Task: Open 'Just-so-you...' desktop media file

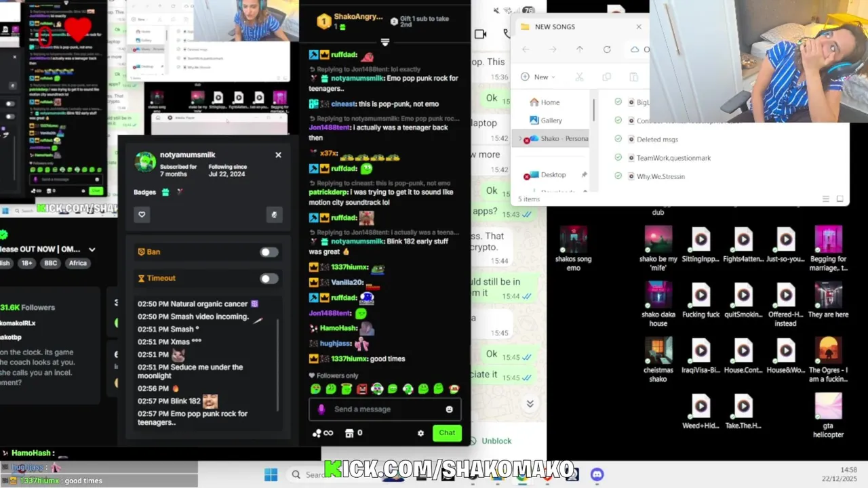Action: pos(785,245)
